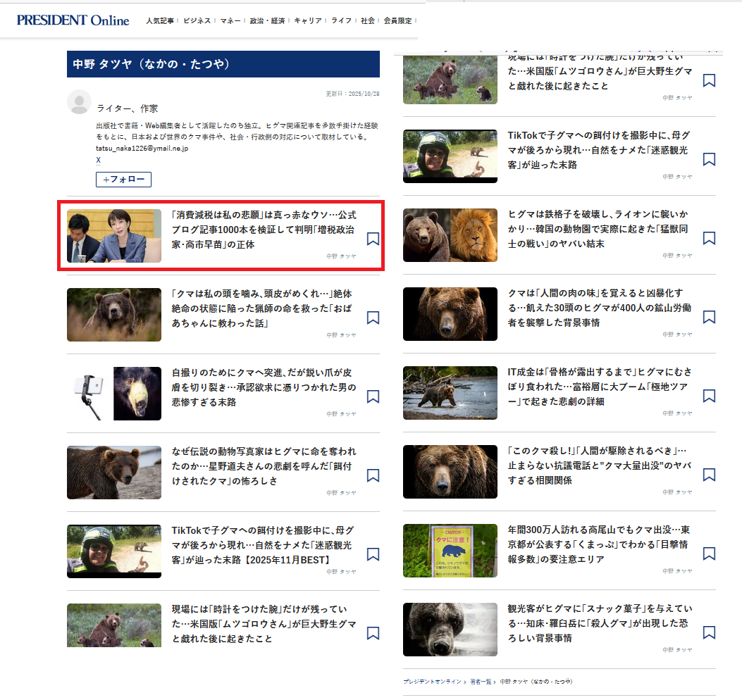742x700 pixels.
Task: Click the PRESIDENT Online logo
Action: (x=73, y=20)
